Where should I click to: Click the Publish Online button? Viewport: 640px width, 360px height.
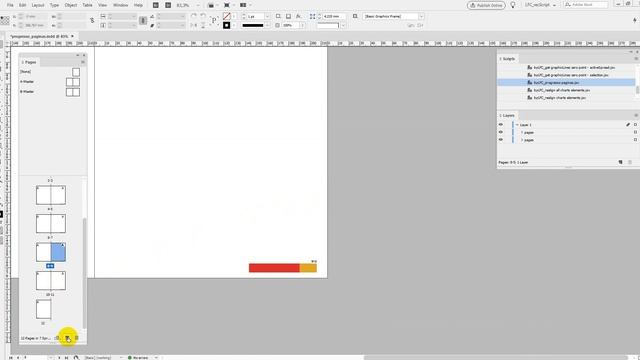(486, 5)
